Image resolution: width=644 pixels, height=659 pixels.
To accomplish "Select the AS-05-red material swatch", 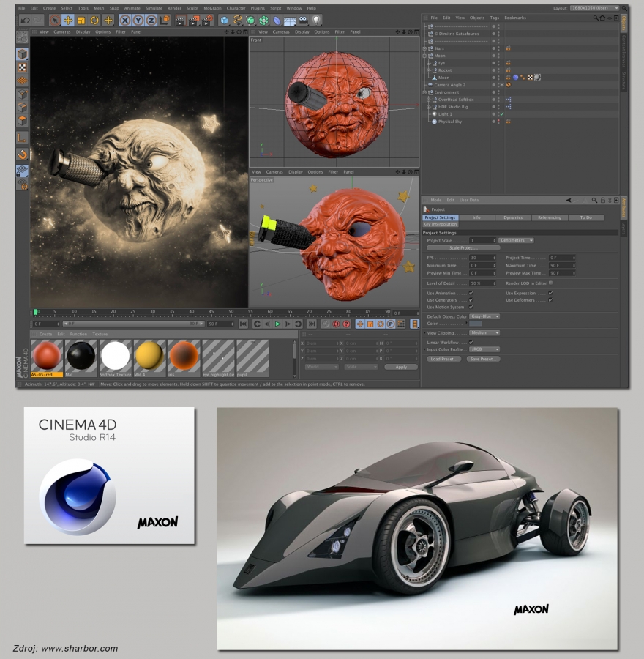I will coord(47,358).
